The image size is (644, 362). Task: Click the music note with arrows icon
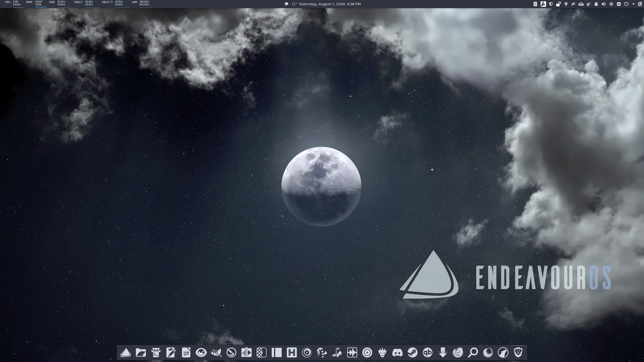(337, 353)
